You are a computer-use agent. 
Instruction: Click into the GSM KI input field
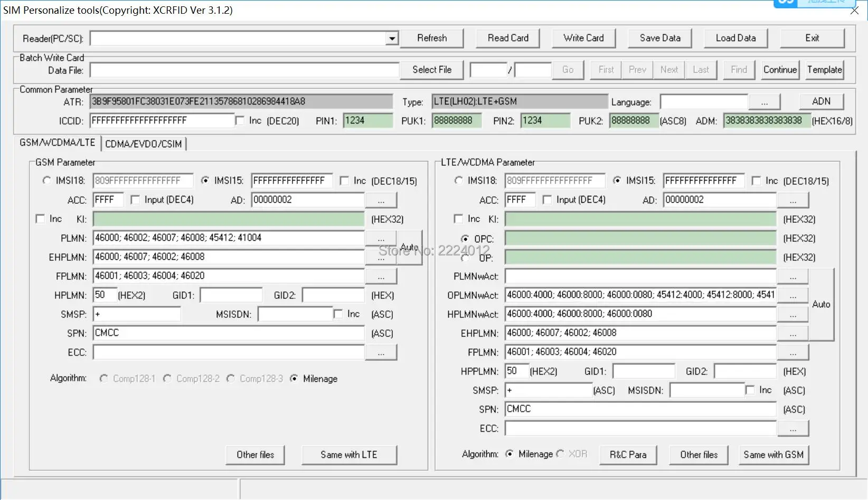coord(228,219)
